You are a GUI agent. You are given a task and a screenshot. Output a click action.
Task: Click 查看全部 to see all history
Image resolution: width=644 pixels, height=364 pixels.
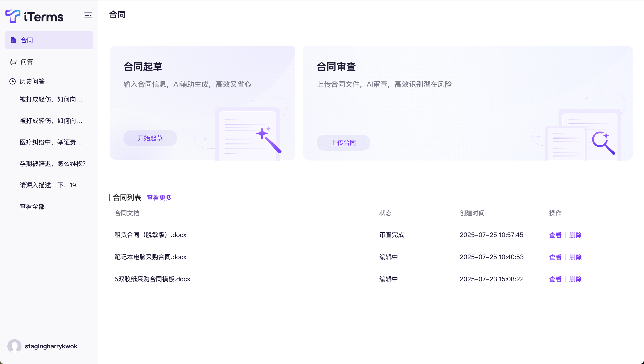(32, 207)
